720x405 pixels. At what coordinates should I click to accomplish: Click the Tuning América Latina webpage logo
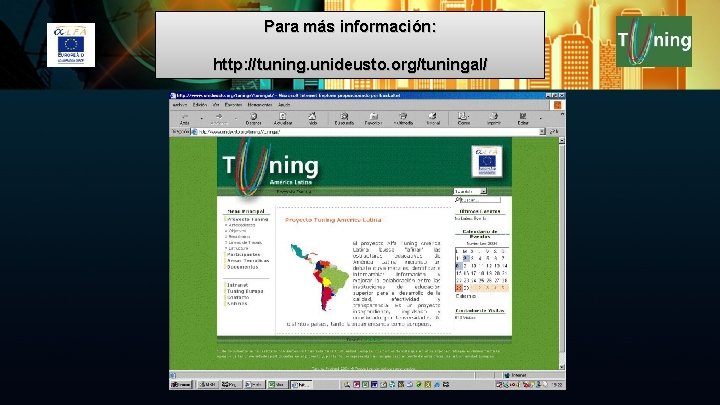271,168
